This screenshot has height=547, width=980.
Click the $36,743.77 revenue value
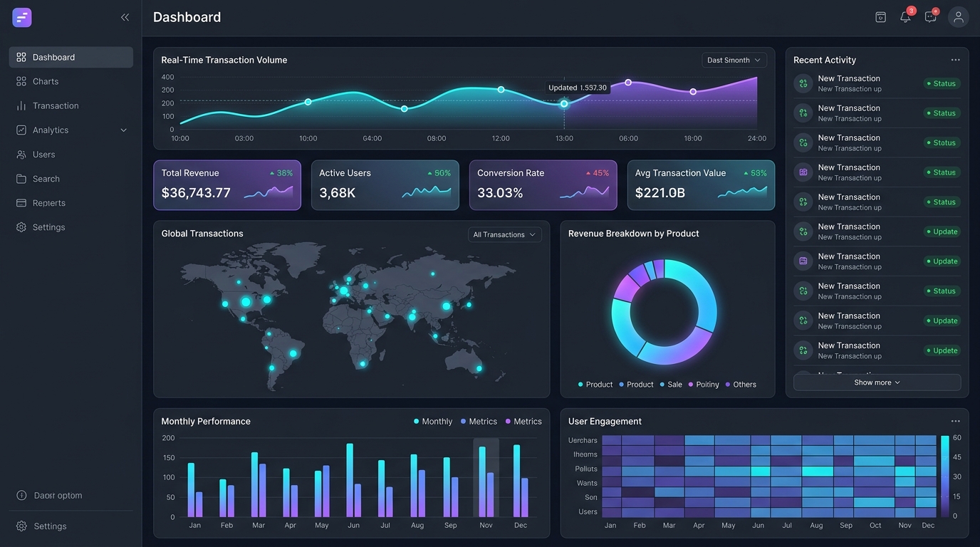(x=196, y=193)
